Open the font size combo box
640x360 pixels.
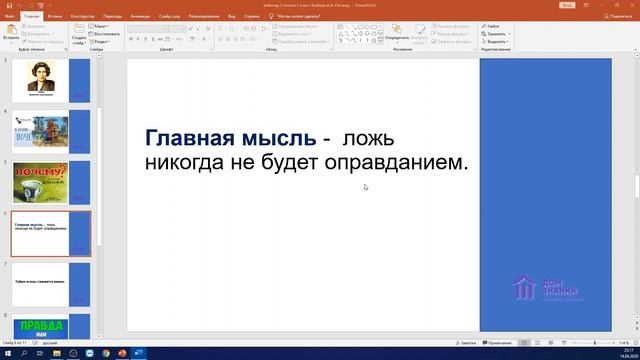point(178,29)
